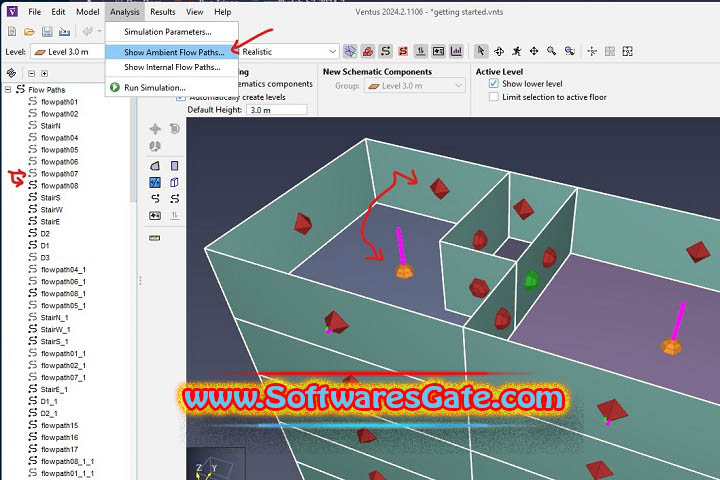Select the rectangular zone drawing tool
Screen dimensions: 720x480
pyautogui.click(x=174, y=165)
